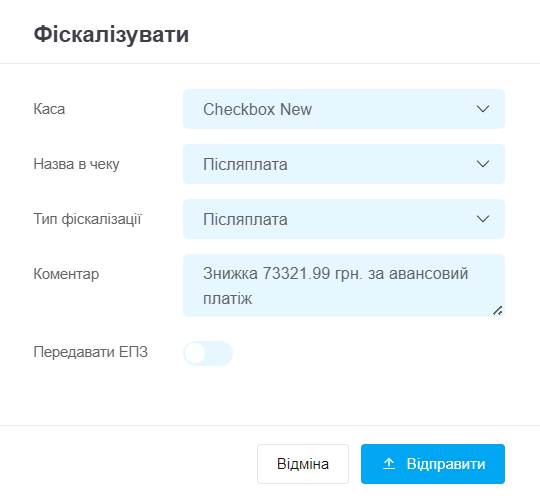
Task: Click the resize handle of the comment box
Action: pyautogui.click(x=498, y=311)
